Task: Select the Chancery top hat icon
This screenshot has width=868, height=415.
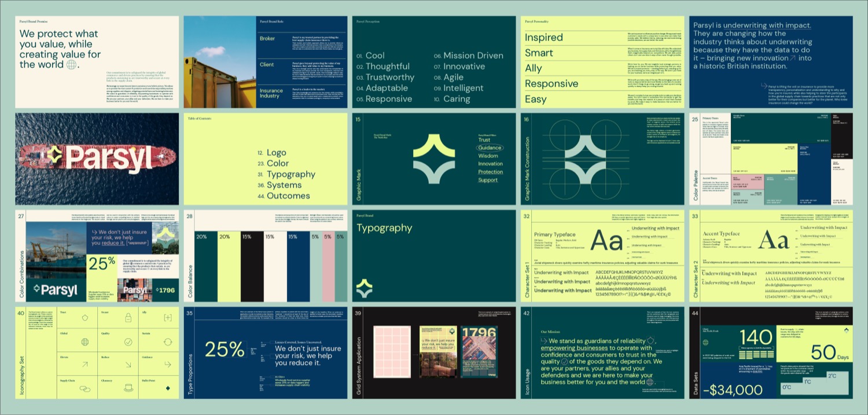Action: (x=127, y=388)
